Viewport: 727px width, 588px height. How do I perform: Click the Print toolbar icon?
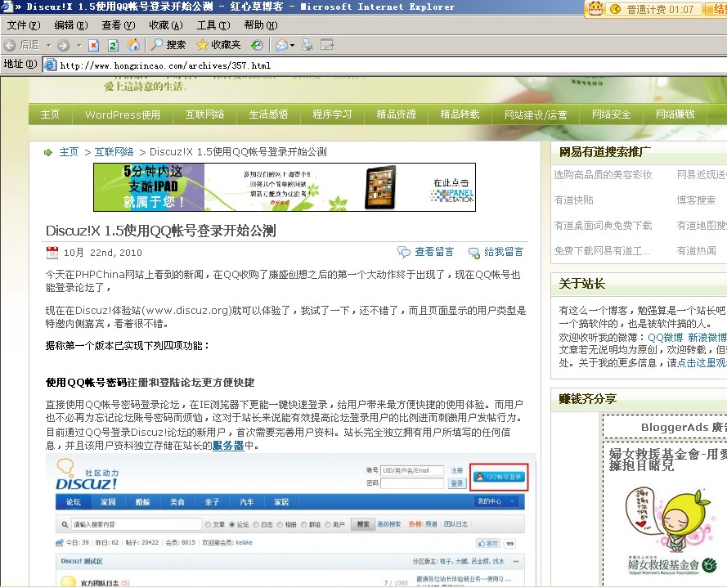point(307,45)
